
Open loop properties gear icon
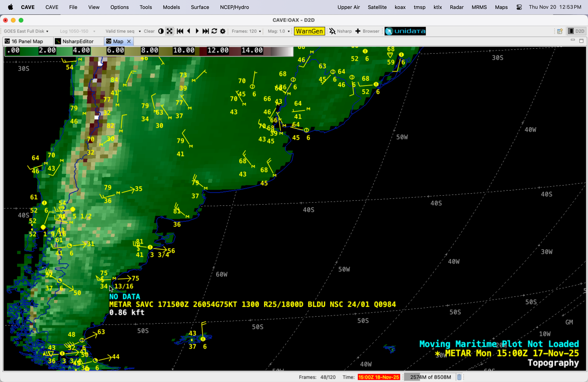[x=223, y=31]
